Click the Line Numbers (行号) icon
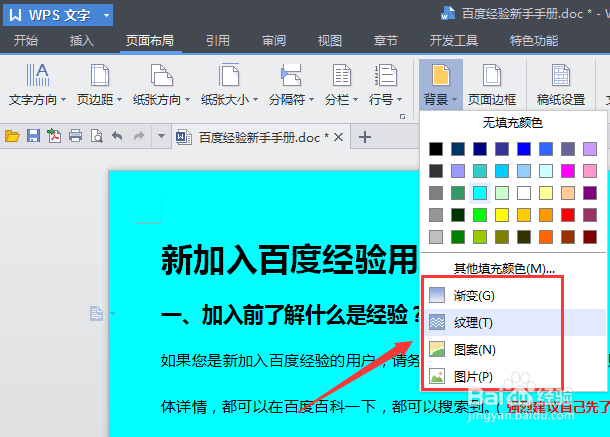Image resolution: width=610 pixels, height=437 pixels. pyautogui.click(x=386, y=75)
